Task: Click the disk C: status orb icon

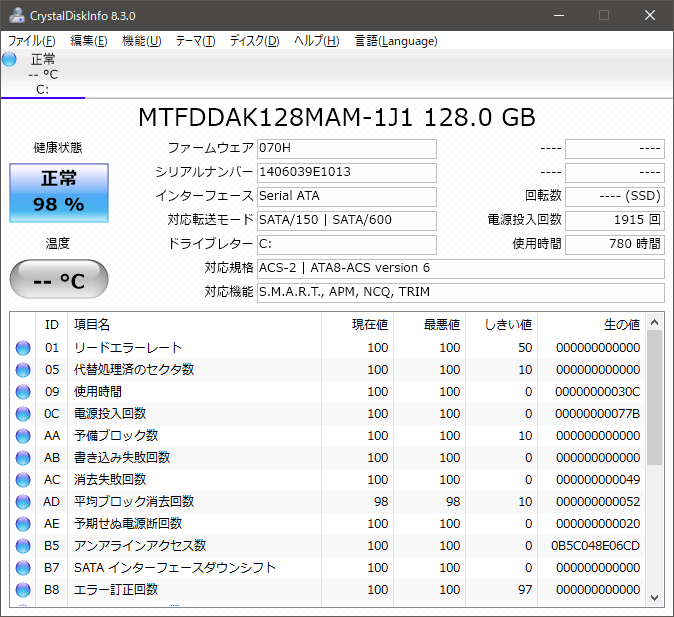Action: coord(10,59)
